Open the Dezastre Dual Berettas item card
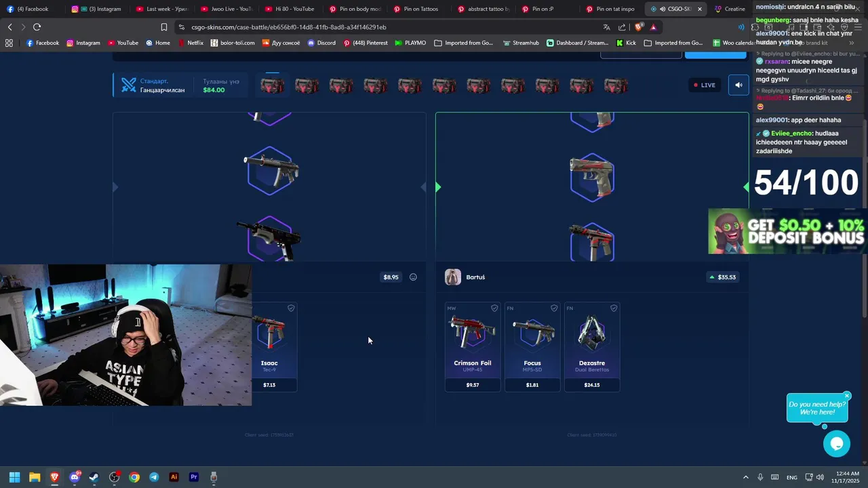This screenshot has width=868, height=488. tap(592, 347)
